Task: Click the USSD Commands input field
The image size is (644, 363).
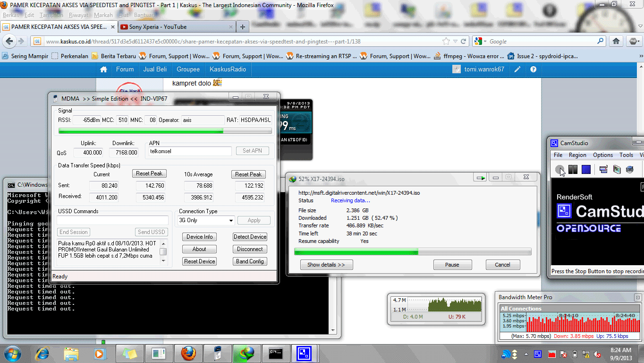Action: [x=112, y=221]
